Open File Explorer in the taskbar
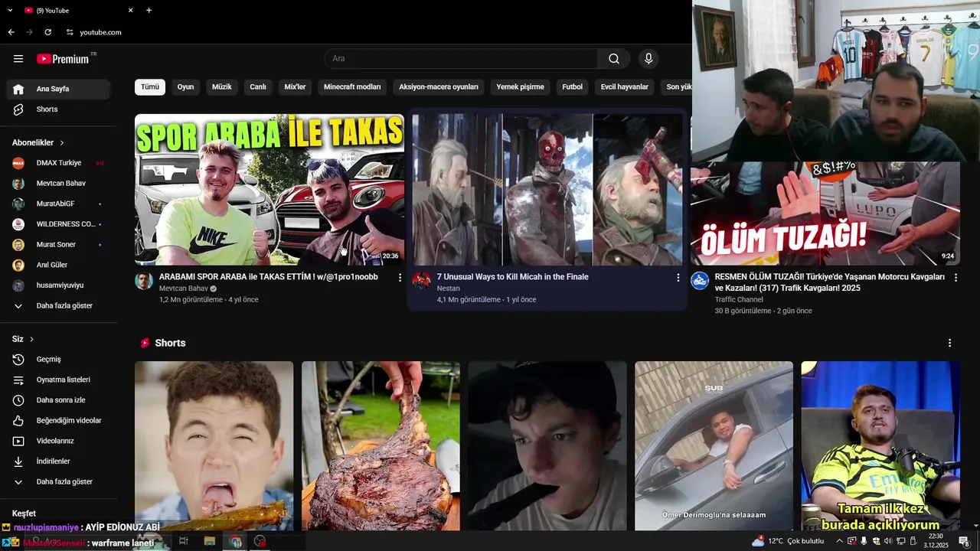Screen dimensions: 980x551 click(209, 541)
